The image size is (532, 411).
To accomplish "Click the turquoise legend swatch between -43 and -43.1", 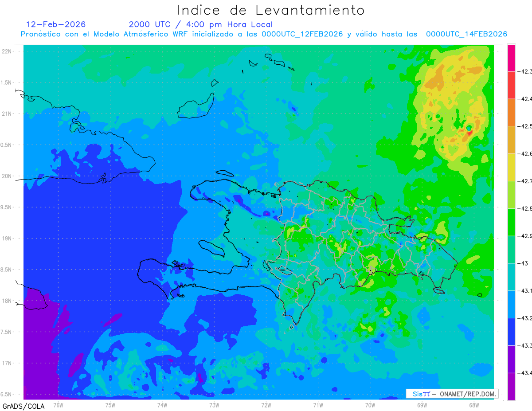I will point(511,277).
